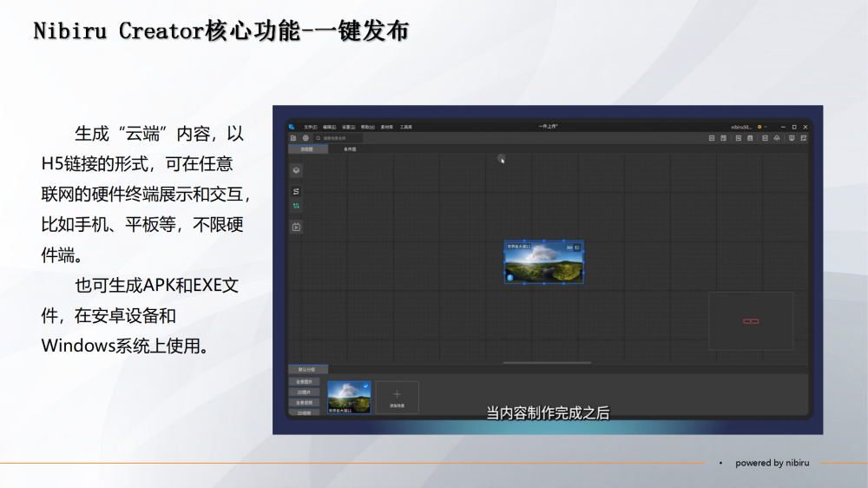The height and width of the screenshot is (488, 868).
Task: Click the round target icon beside search box
Action: pyautogui.click(x=306, y=138)
